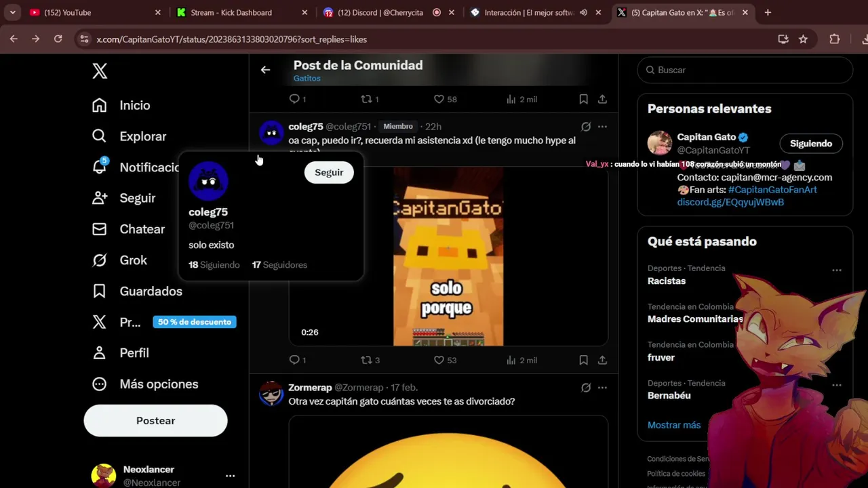Image resolution: width=868 pixels, height=488 pixels.
Task: Open Chatear messages in sidebar
Action: point(129,229)
